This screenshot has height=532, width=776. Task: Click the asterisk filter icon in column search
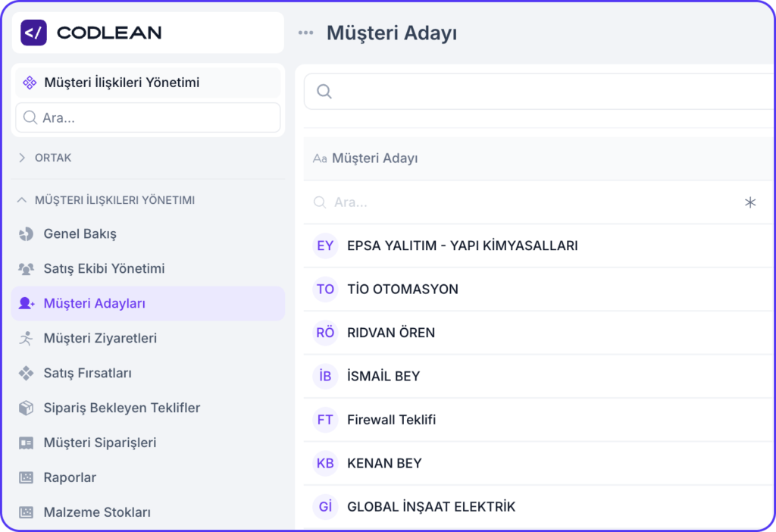point(750,202)
